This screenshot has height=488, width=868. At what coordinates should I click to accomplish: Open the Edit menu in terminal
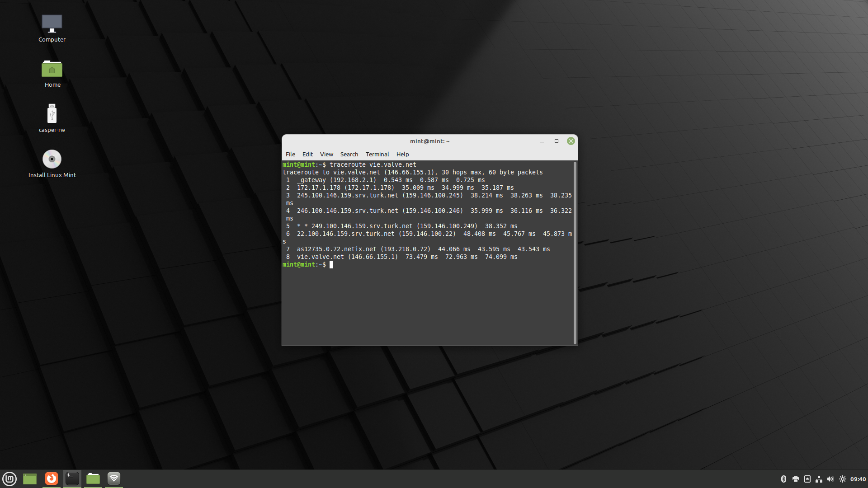click(307, 154)
